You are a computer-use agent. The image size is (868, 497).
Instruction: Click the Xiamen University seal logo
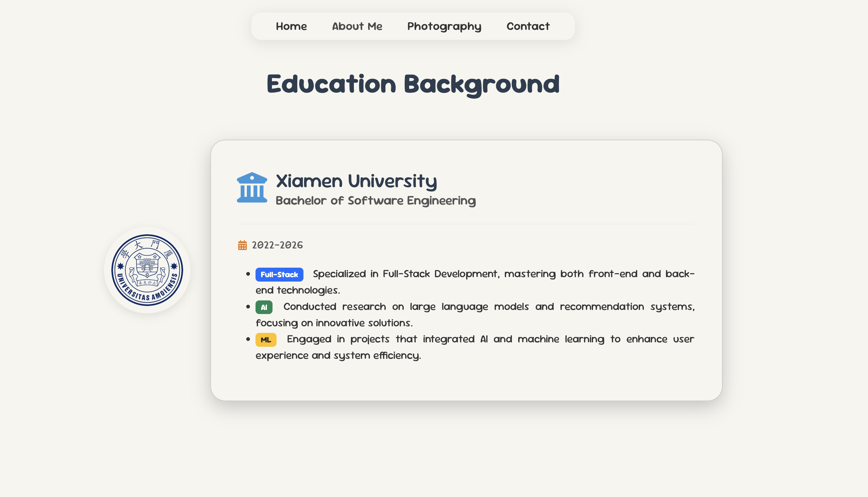click(147, 270)
